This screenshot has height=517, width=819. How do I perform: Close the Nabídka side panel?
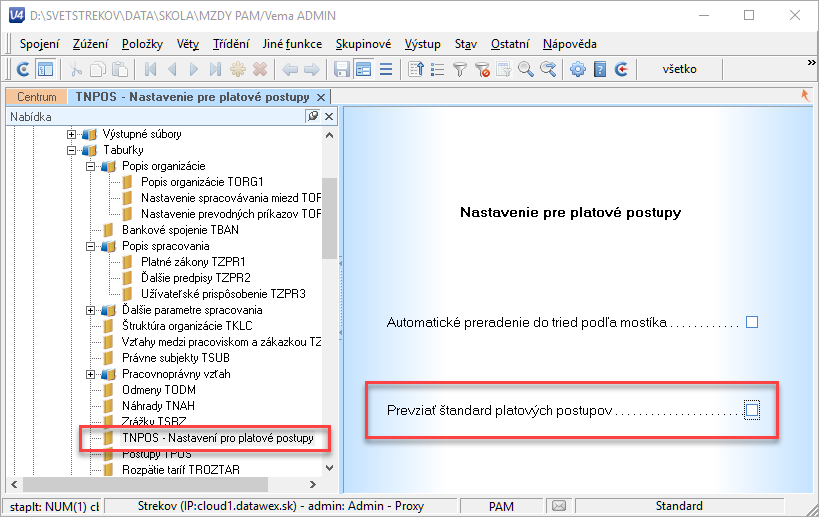coord(329,117)
